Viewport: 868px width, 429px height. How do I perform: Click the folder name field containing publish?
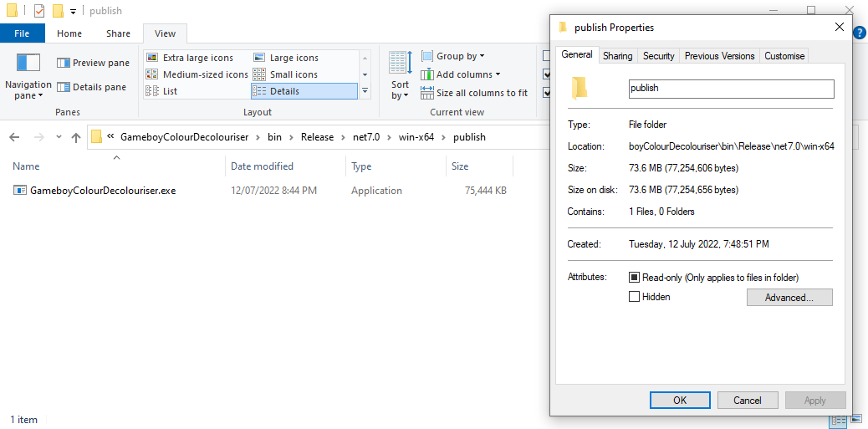point(731,89)
